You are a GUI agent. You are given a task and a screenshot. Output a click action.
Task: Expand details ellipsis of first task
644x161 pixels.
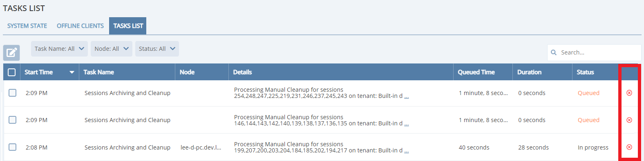407,96
